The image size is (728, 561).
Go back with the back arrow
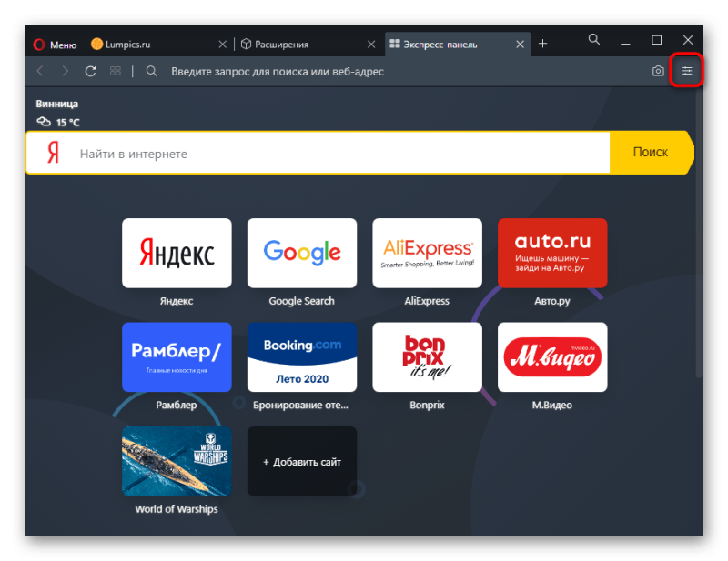40,71
